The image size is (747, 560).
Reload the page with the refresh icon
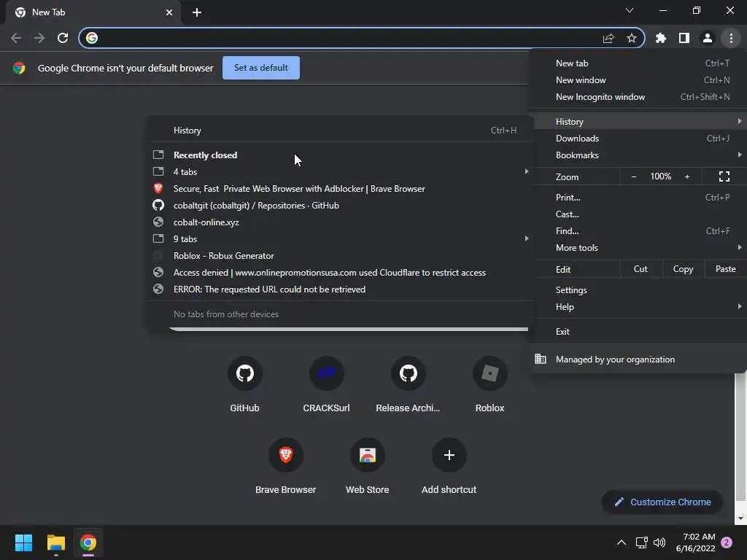pyautogui.click(x=63, y=38)
